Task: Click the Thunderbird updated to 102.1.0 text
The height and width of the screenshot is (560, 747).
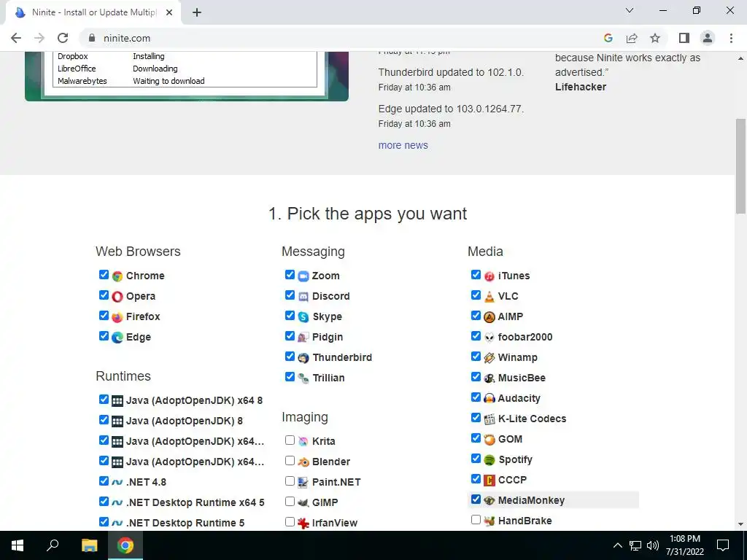Action: point(451,72)
